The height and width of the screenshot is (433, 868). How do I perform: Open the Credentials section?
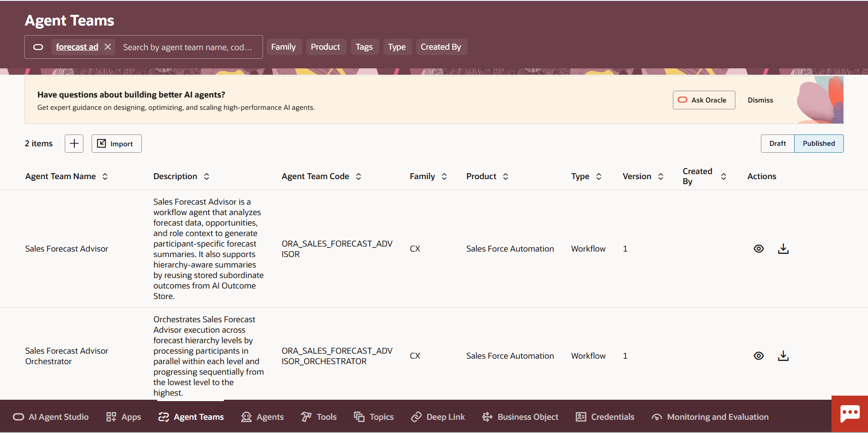click(x=605, y=417)
